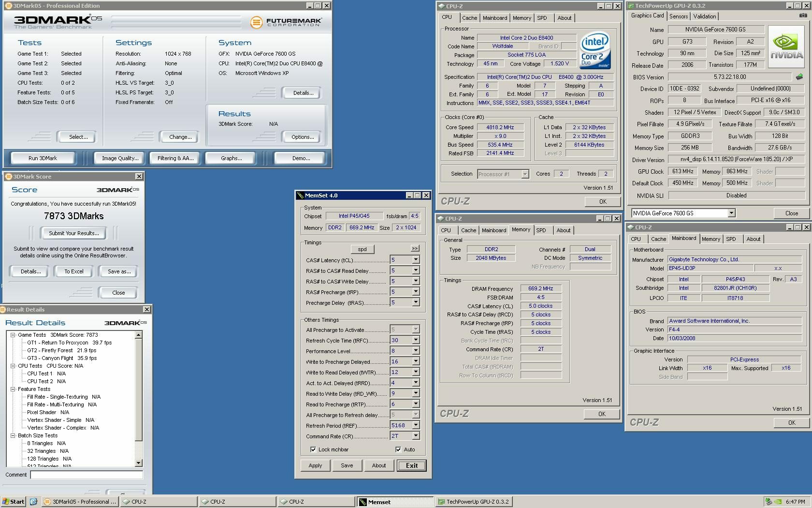The image size is (812, 508).
Task: Click the Internet Explorer quick launch icon
Action: 33,502
